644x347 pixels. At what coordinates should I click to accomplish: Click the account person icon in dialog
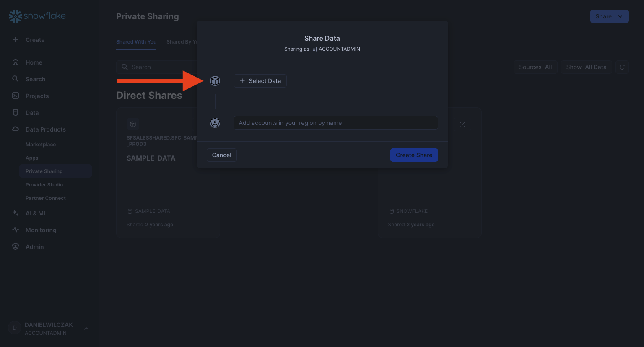pos(215,123)
